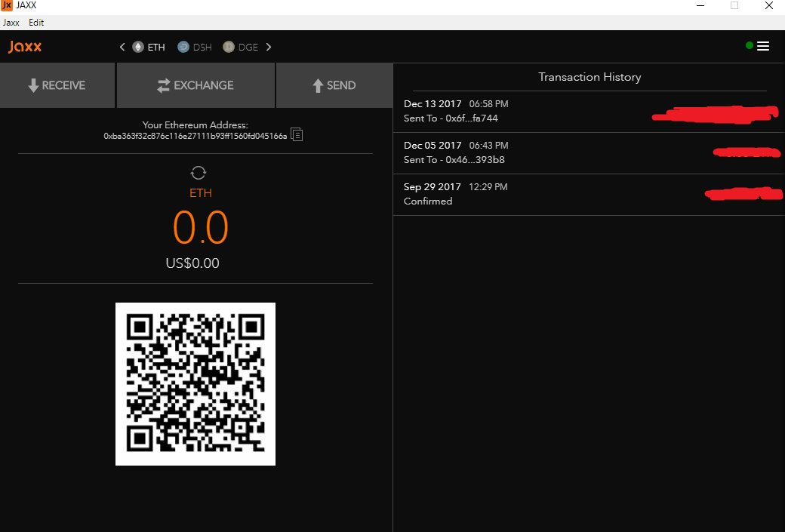Click Sent To - 0x6f...fa744 address

pyautogui.click(x=451, y=118)
